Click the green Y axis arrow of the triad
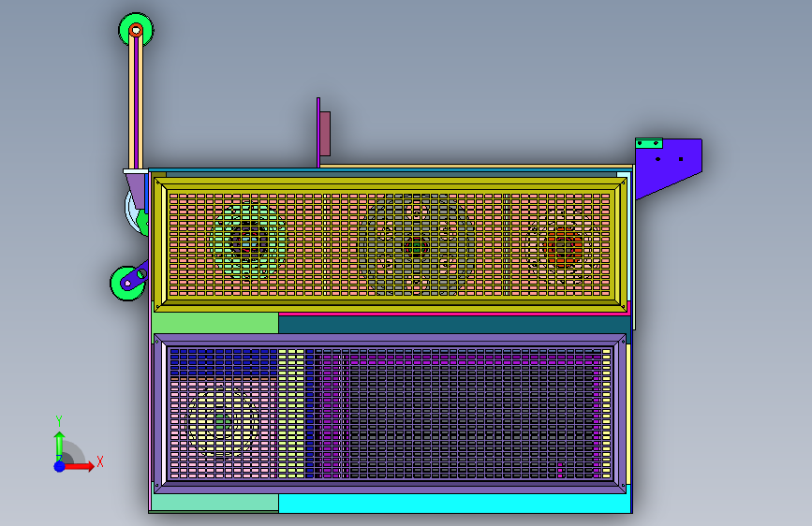 click(60, 445)
